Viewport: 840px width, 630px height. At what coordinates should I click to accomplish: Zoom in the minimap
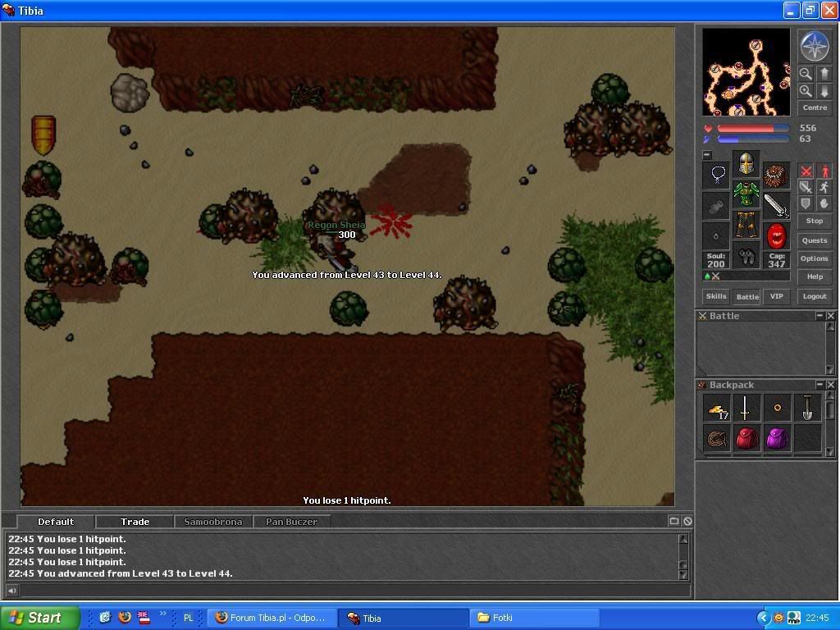click(x=806, y=91)
